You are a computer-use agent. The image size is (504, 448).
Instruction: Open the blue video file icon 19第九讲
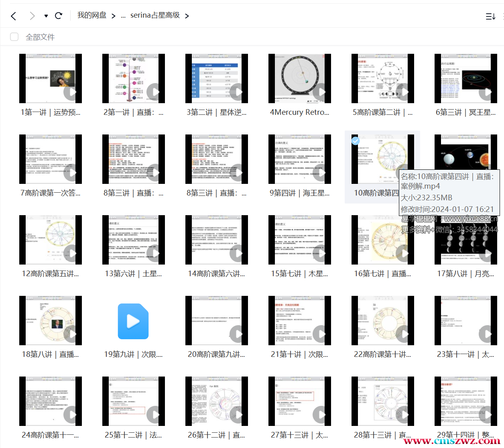click(x=133, y=321)
